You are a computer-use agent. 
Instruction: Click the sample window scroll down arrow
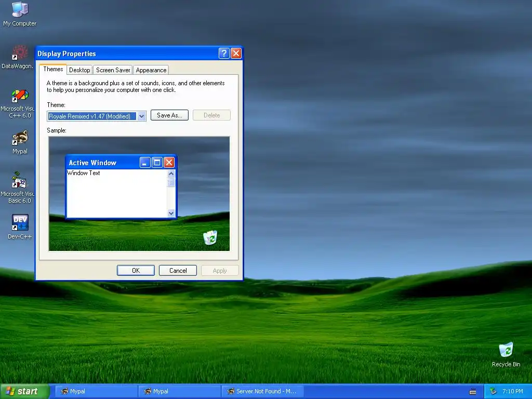tap(171, 213)
